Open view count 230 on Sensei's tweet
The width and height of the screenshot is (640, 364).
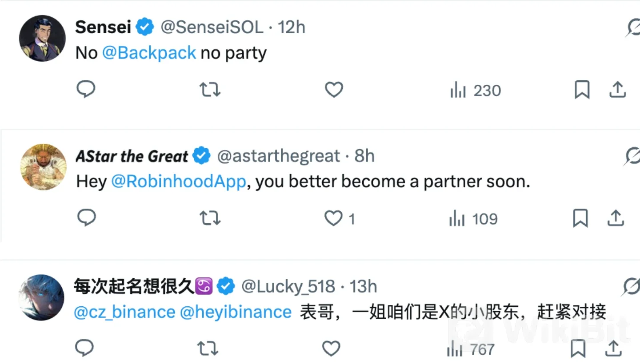475,91
